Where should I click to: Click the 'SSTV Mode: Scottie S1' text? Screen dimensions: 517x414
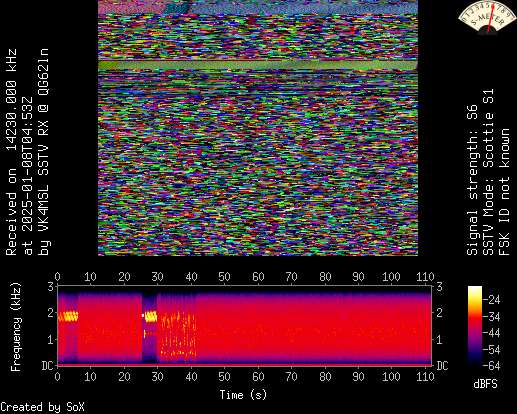tap(488, 172)
